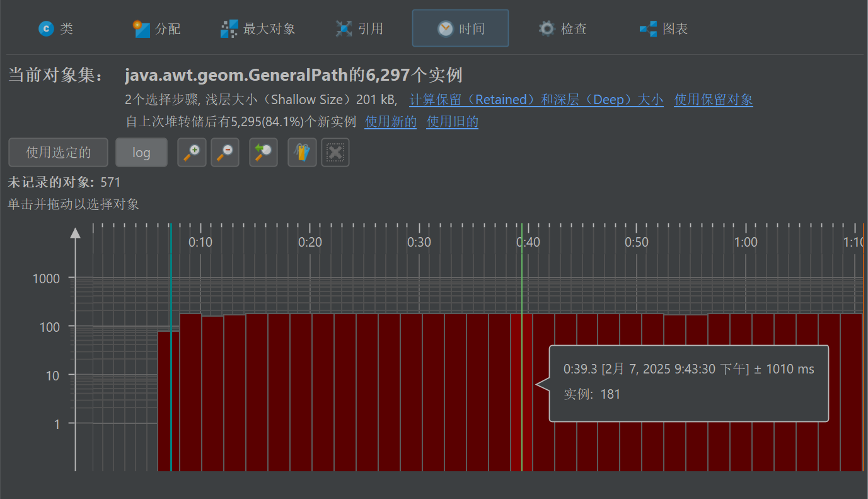Toggle the log scale button
The height and width of the screenshot is (499, 868).
coord(141,153)
